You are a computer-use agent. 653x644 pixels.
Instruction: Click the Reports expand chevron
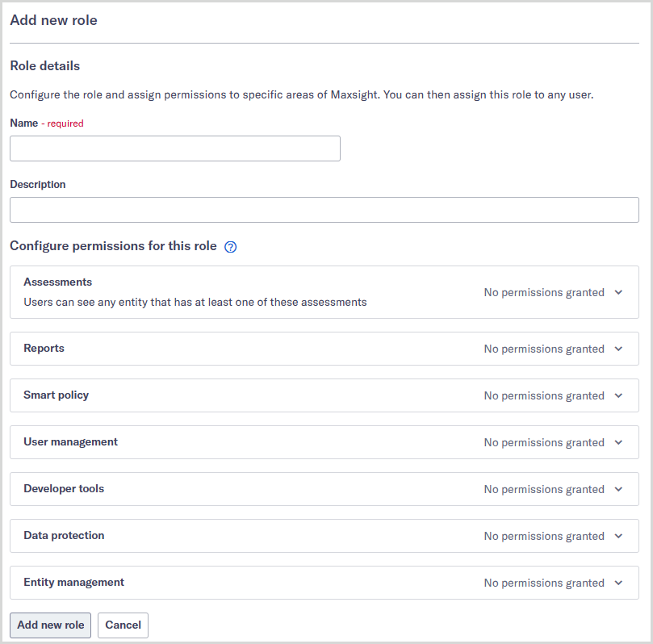pyautogui.click(x=618, y=348)
